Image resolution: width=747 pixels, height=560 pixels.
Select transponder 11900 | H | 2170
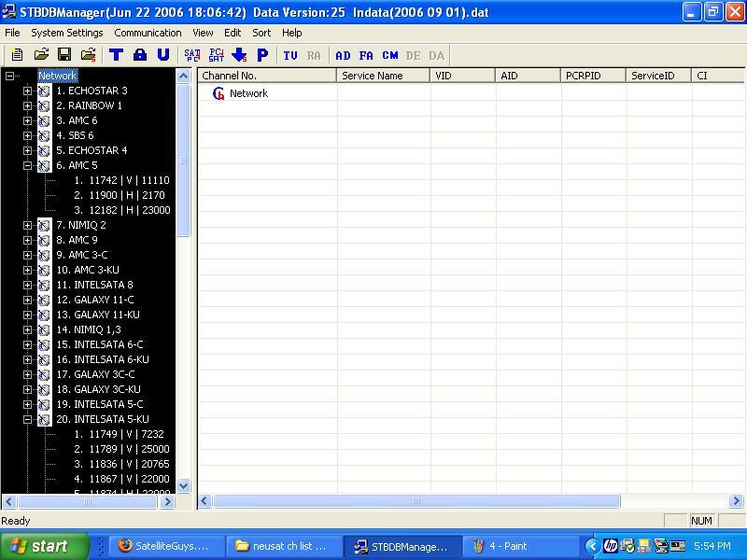click(x=120, y=195)
